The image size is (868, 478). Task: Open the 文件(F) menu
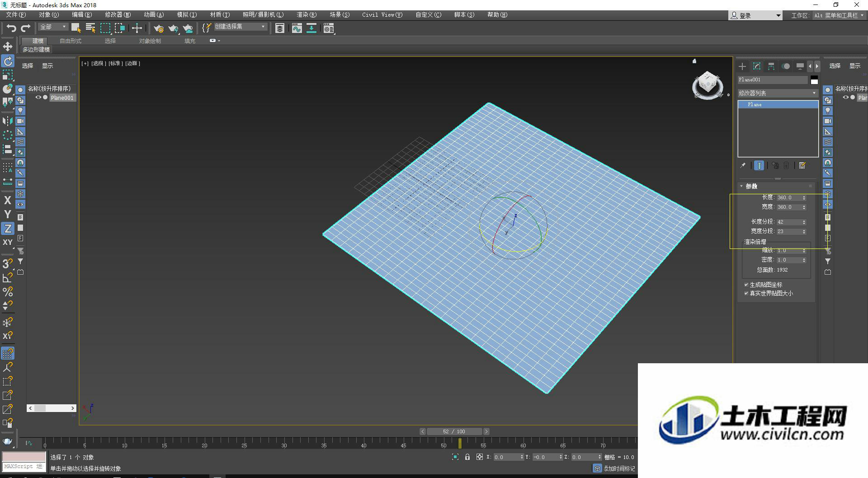coord(16,15)
